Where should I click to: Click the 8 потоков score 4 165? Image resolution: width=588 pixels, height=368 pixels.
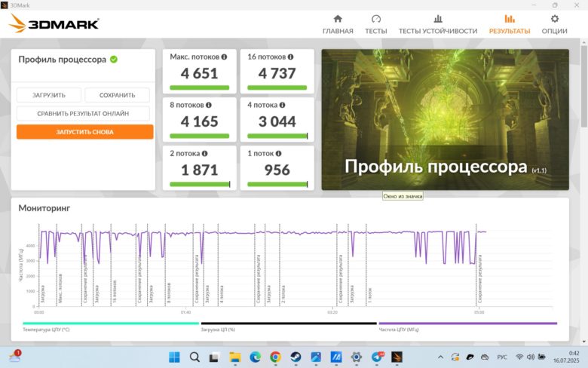click(x=199, y=121)
